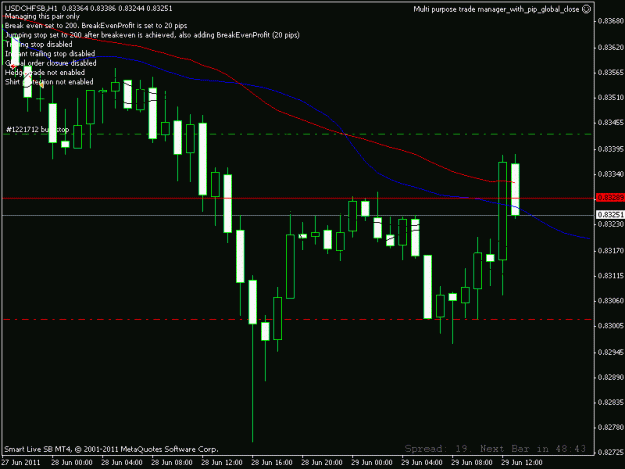The height and width of the screenshot is (469, 625).
Task: Click the 'Spread: 19. Next Bar in 48:43' text
Action: (x=495, y=449)
